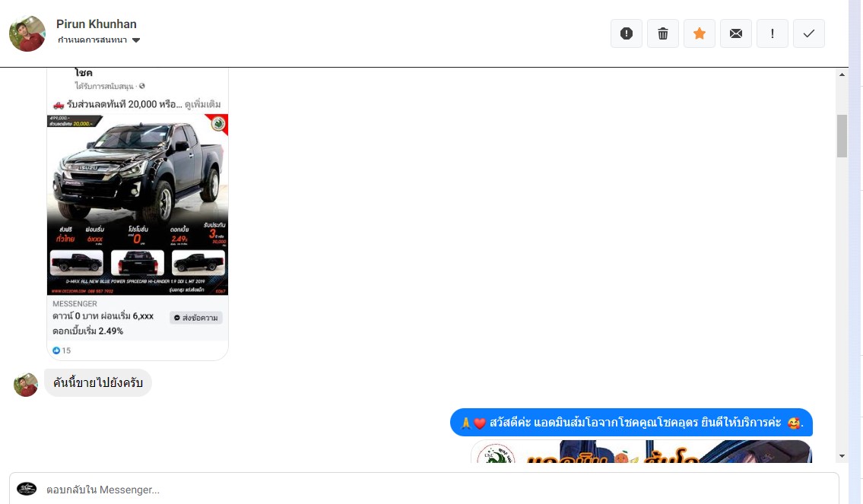The width and height of the screenshot is (863, 504).
Task: Mark conversation done with checkmark icon
Action: [x=809, y=33]
